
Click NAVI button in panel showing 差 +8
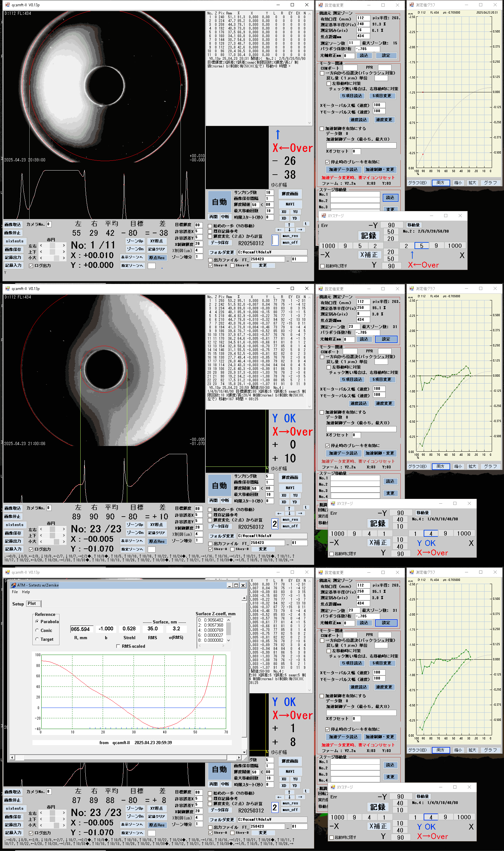(x=290, y=772)
